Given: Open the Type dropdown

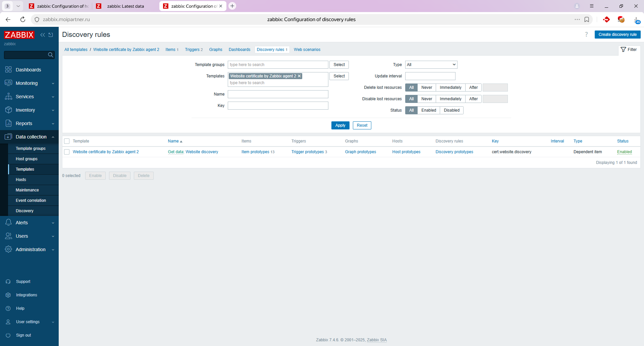Looking at the screenshot, I should tap(431, 65).
